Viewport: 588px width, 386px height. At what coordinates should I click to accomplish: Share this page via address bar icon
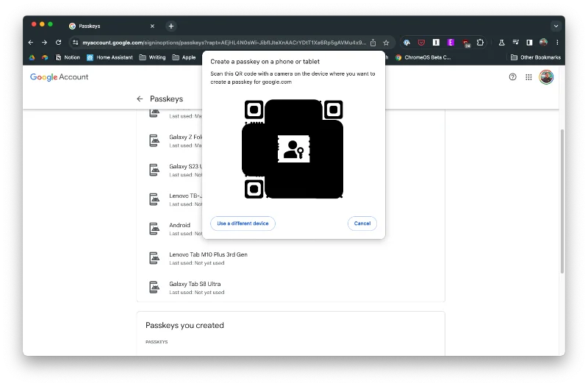coord(373,43)
